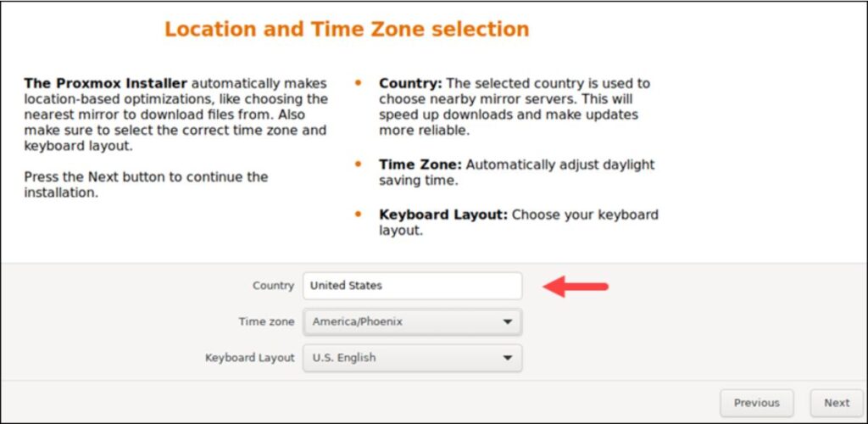The width and height of the screenshot is (868, 424).
Task: Click the Time zone dropdown arrow
Action: tap(507, 322)
